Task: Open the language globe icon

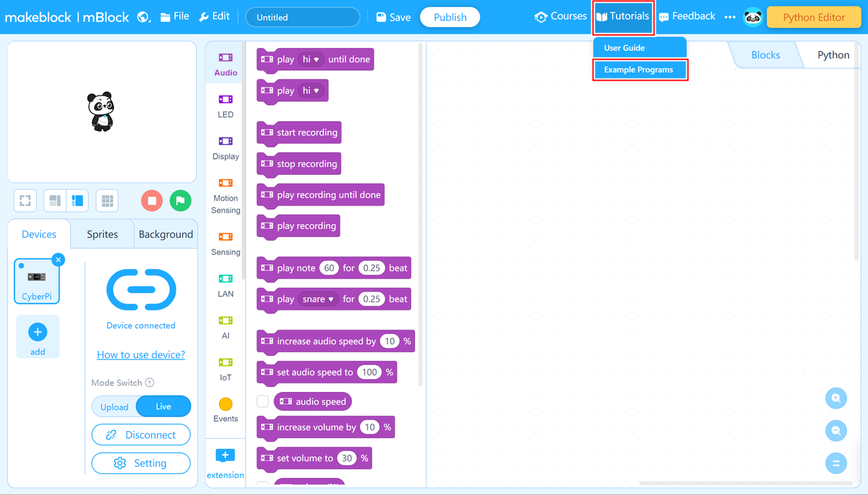Action: tap(144, 17)
